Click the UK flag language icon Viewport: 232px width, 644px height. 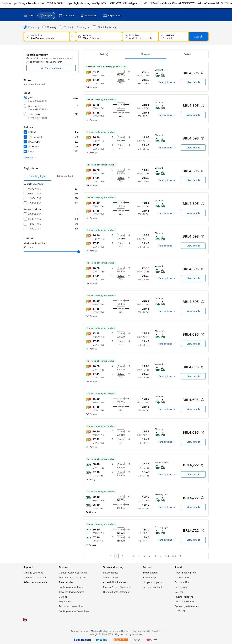click(25, 620)
